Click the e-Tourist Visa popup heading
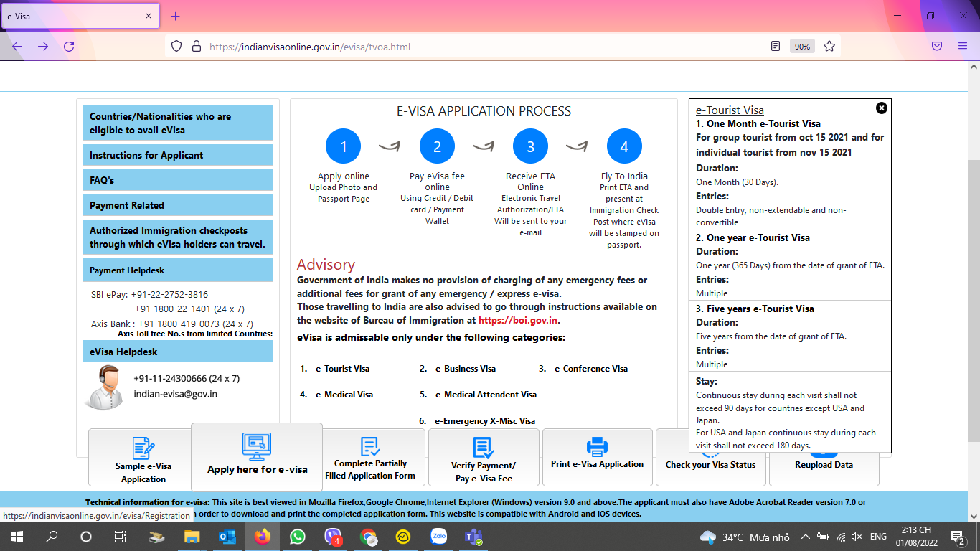980x551 pixels. 730,110
